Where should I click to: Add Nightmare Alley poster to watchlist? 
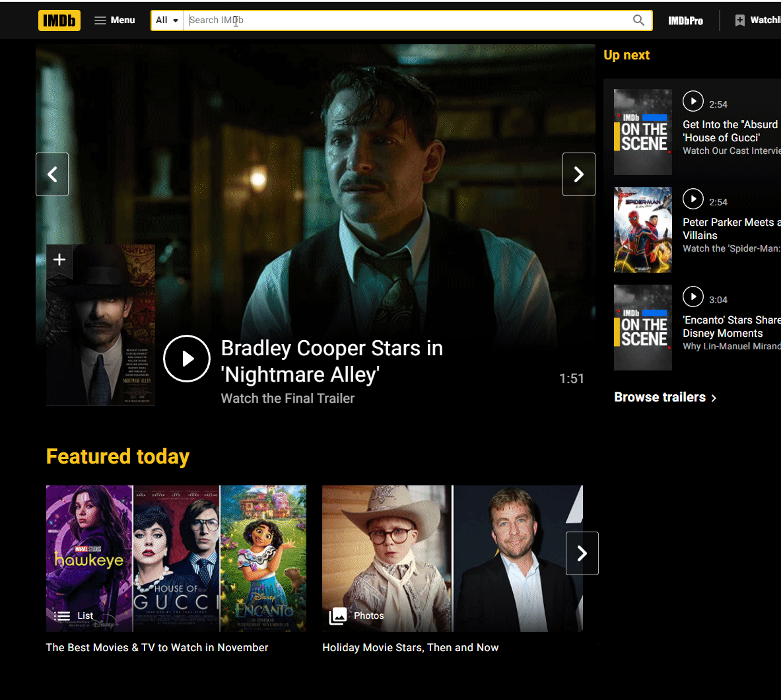coord(59,260)
